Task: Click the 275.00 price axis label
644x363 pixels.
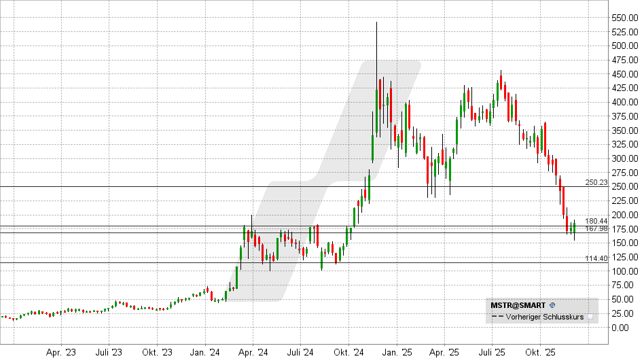Action: (625, 173)
